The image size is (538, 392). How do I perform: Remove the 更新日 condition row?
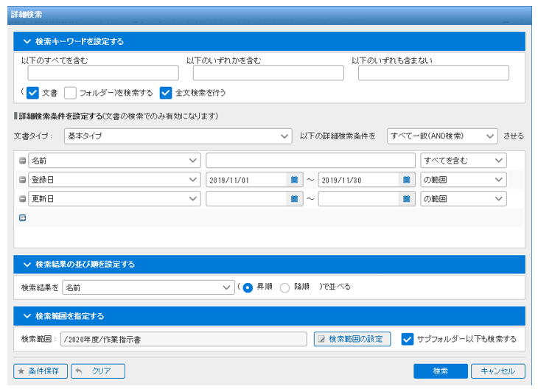tap(22, 199)
